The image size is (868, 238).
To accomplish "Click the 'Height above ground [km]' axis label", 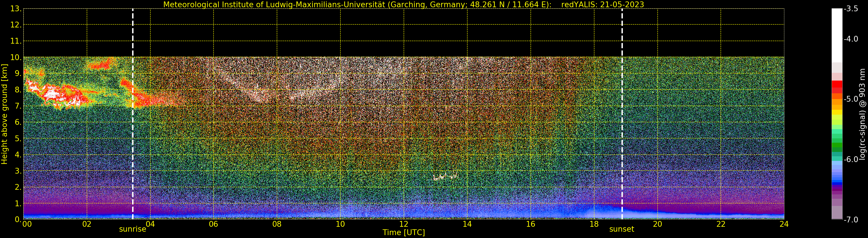I will 4,114.
